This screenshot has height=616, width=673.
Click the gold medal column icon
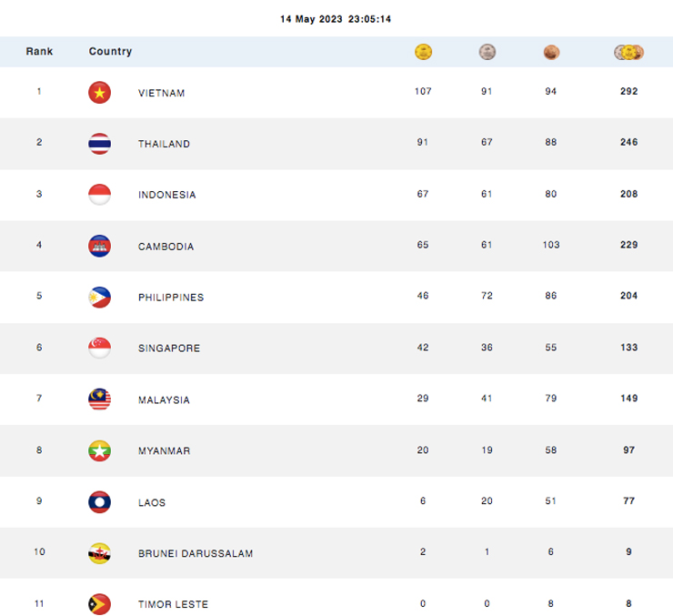pyautogui.click(x=423, y=52)
